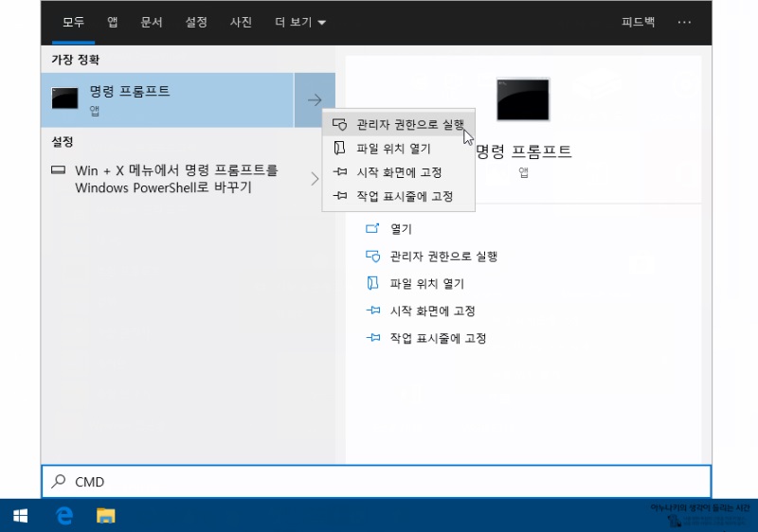Viewport: 758px width, 532px height.
Task: Click the file icon beside 파일 위치 열기 in the context menu
Action: [x=339, y=148]
